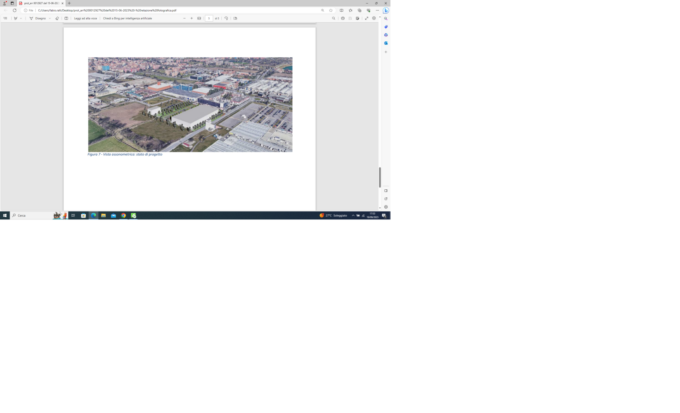Open the PDF toolbar settings gear

point(374,18)
